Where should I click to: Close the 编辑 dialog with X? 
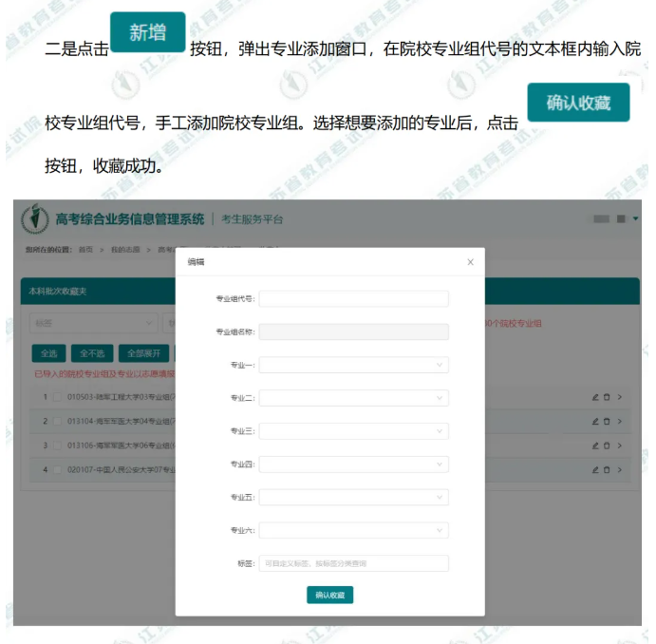coord(470,262)
